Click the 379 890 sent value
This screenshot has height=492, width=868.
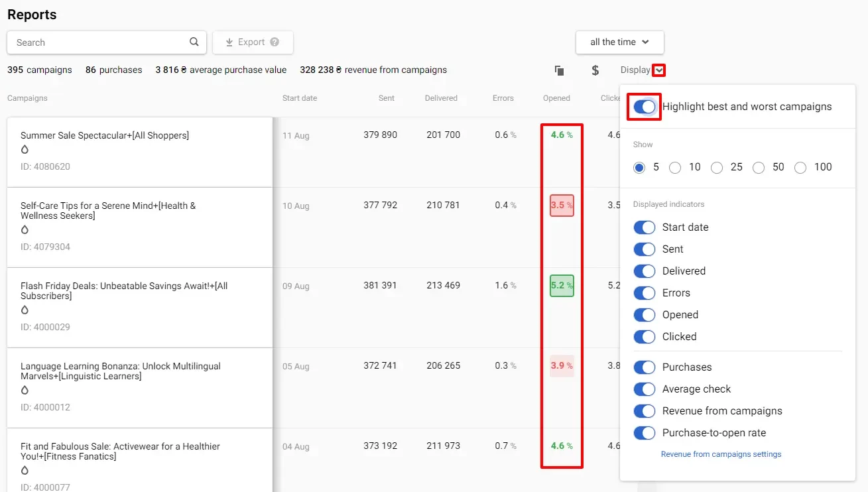[380, 135]
